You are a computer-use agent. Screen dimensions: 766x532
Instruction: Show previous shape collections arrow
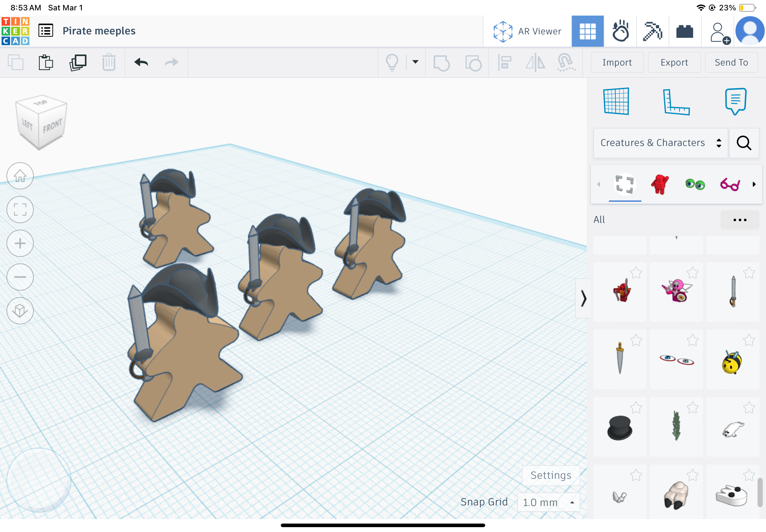pos(599,184)
